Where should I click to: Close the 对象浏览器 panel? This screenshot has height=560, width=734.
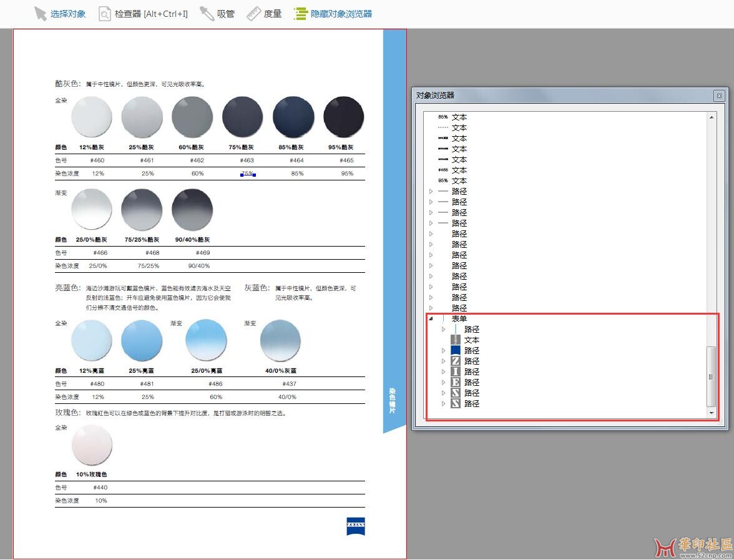[x=719, y=96]
